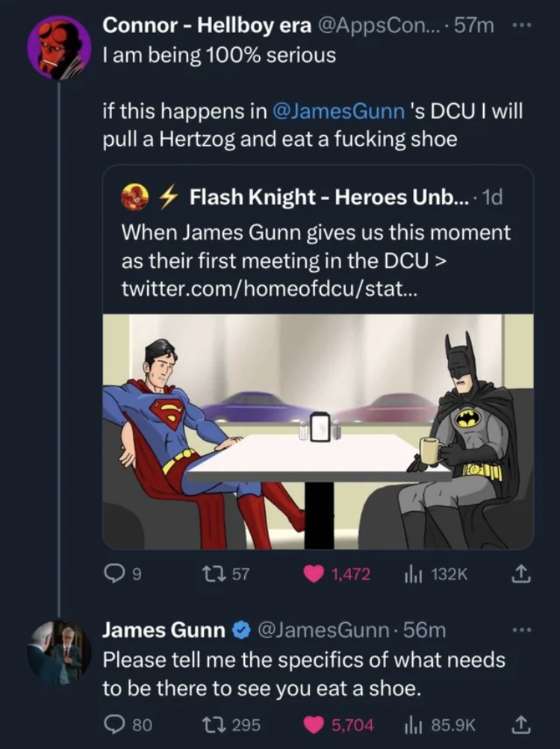Open Superman and Batman diner image
This screenshot has height=749, width=560.
[x=318, y=432]
